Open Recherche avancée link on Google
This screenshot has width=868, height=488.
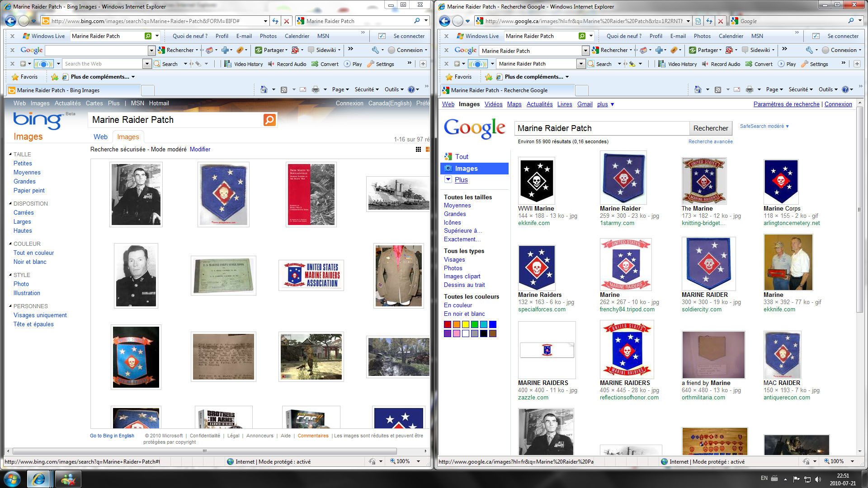pos(711,142)
